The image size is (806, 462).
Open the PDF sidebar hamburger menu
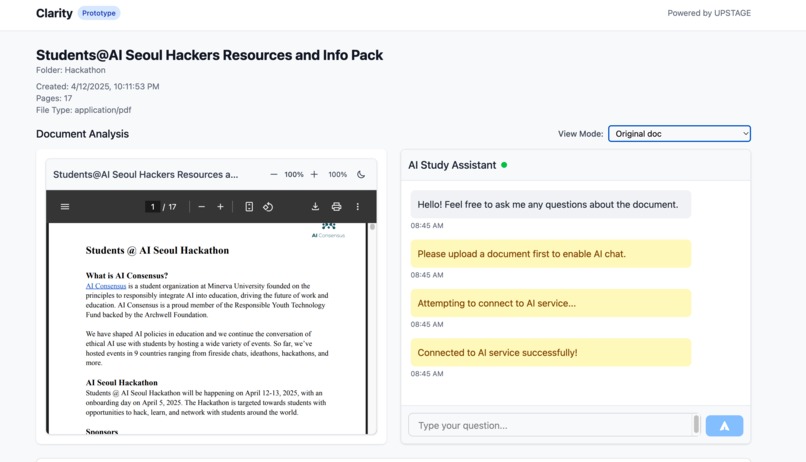65,207
